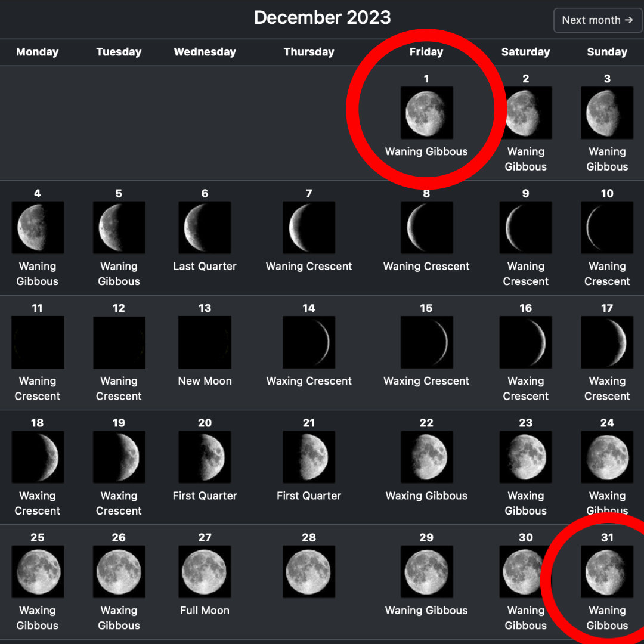Click the Monday column header
The image size is (644, 644).
(x=37, y=52)
